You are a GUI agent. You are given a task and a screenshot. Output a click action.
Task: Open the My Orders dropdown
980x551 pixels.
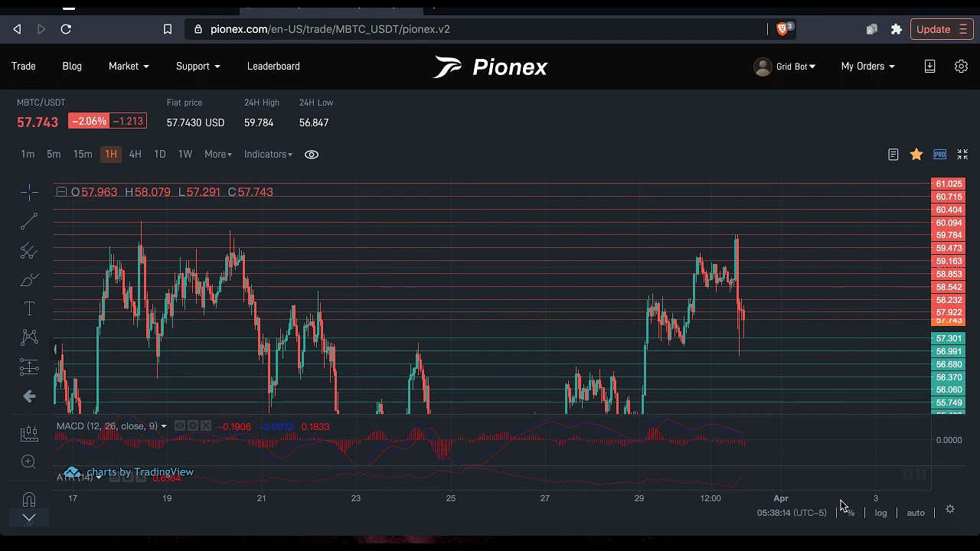(x=867, y=67)
